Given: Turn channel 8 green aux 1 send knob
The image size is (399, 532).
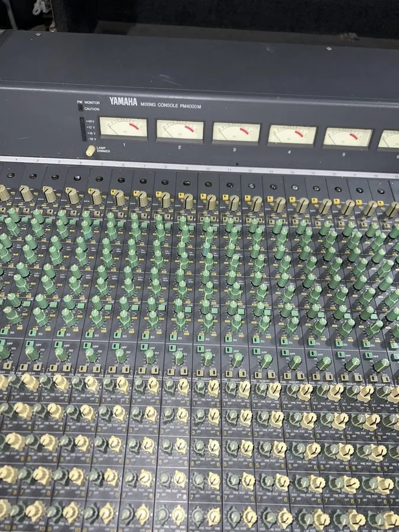Looking at the screenshot, I should [x=139, y=385].
